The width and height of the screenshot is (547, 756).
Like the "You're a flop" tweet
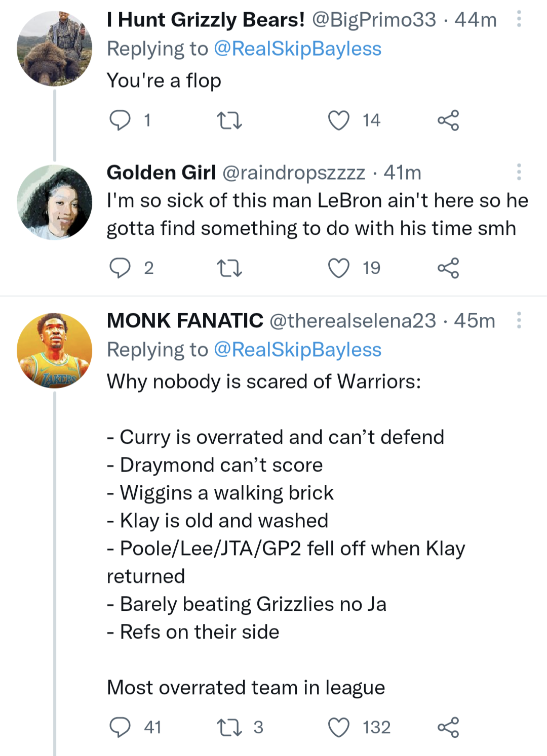pyautogui.click(x=338, y=120)
